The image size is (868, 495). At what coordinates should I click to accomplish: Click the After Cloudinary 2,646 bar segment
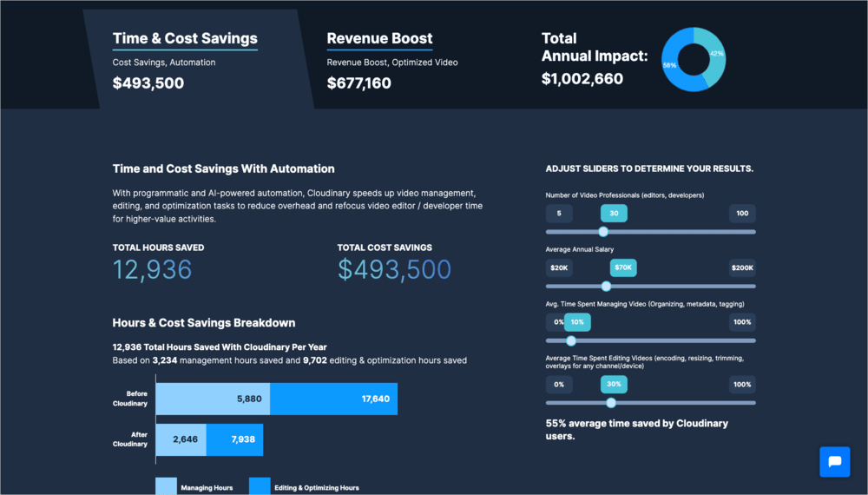181,439
